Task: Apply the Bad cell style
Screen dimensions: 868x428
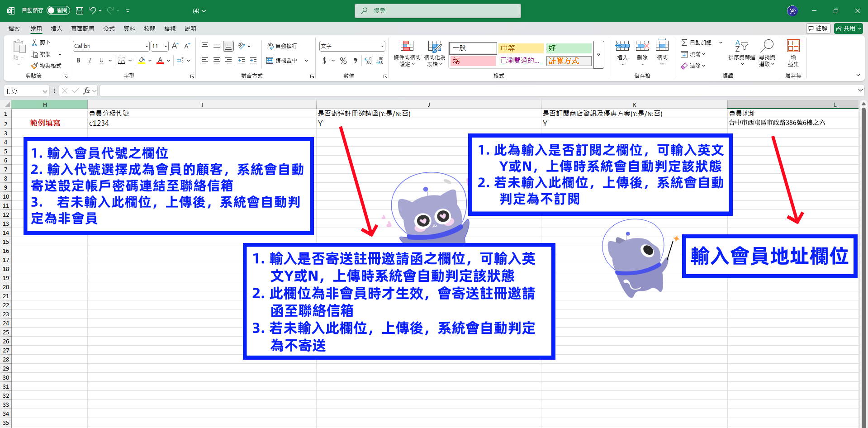Action: (x=473, y=61)
